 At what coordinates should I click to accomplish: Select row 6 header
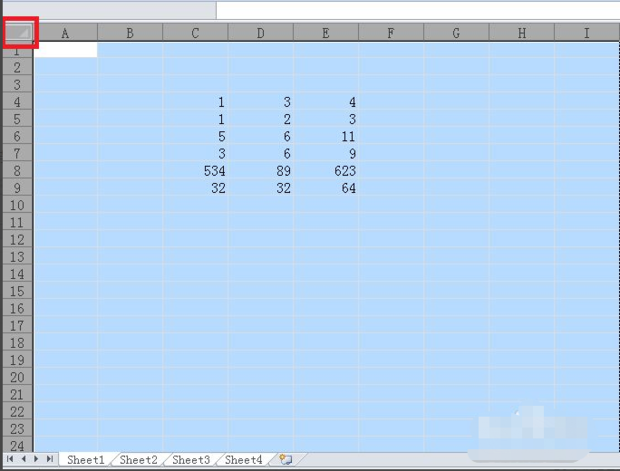(17, 136)
